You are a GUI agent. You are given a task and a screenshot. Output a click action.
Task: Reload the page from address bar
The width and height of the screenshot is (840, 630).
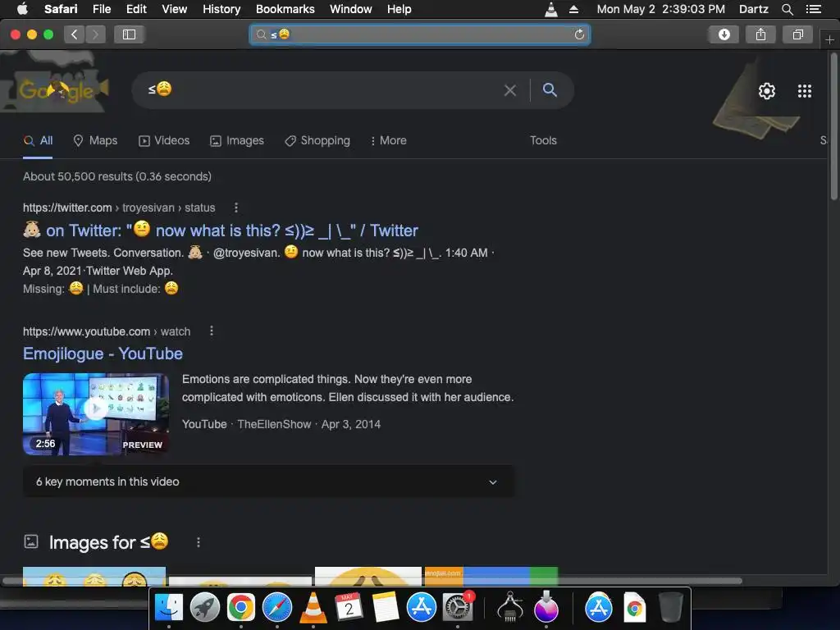(x=579, y=34)
